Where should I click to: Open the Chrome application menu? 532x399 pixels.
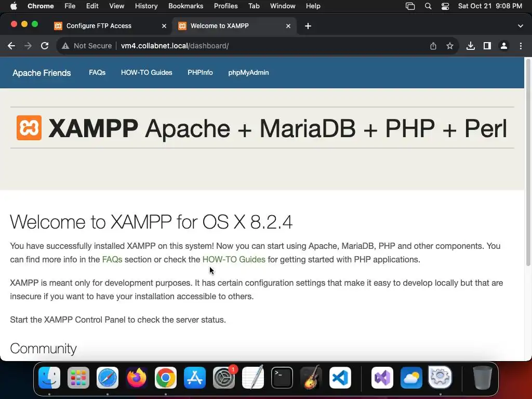click(41, 6)
